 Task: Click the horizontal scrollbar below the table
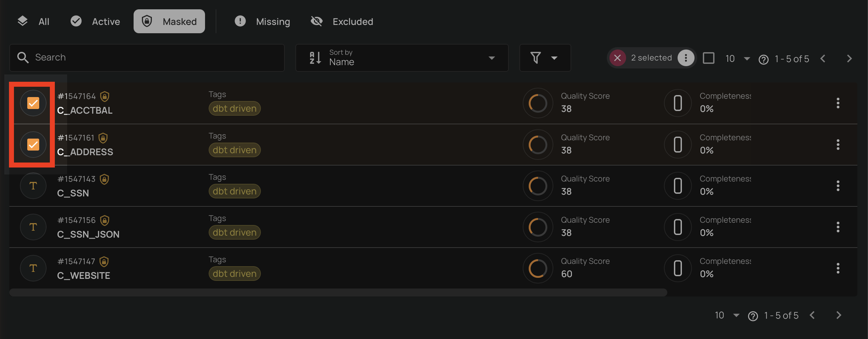338,292
